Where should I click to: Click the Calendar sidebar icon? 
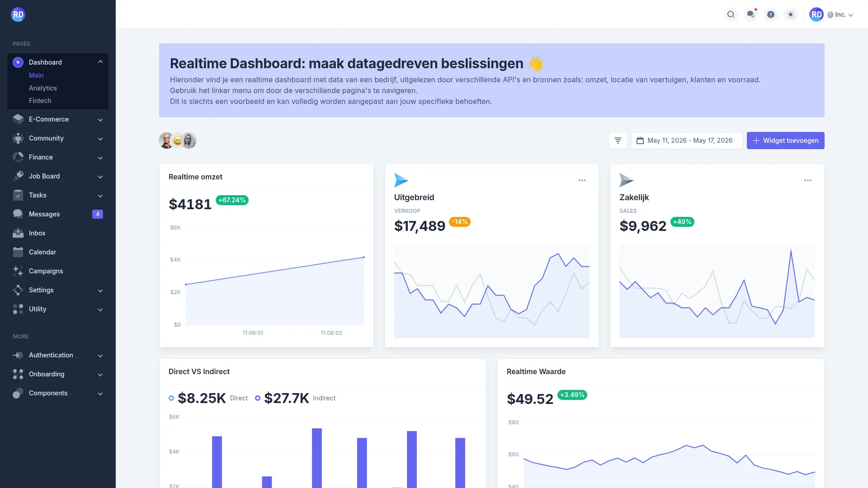18,252
